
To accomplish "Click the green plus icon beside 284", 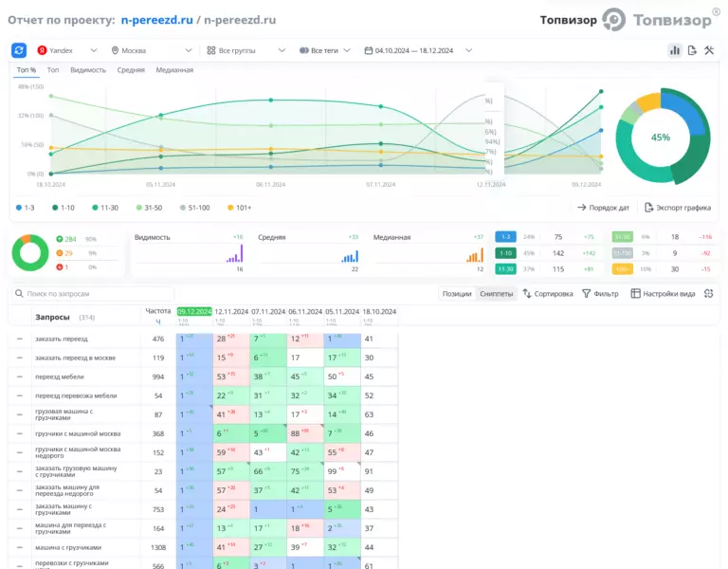I will click(60, 239).
